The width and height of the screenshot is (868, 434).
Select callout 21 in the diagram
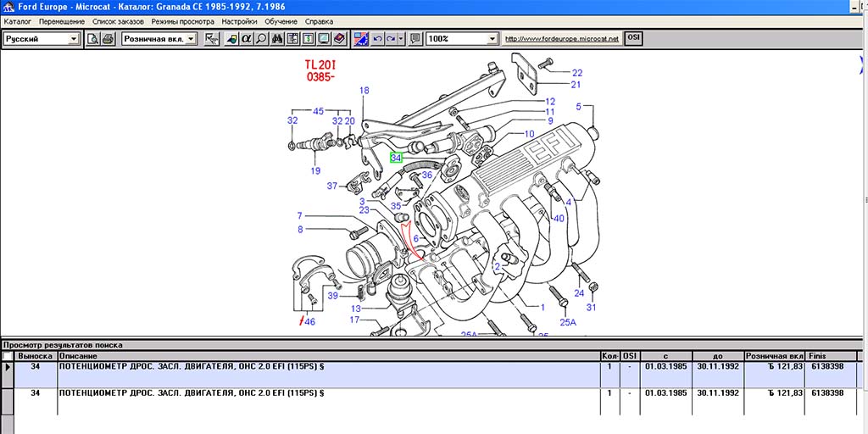[x=576, y=85]
